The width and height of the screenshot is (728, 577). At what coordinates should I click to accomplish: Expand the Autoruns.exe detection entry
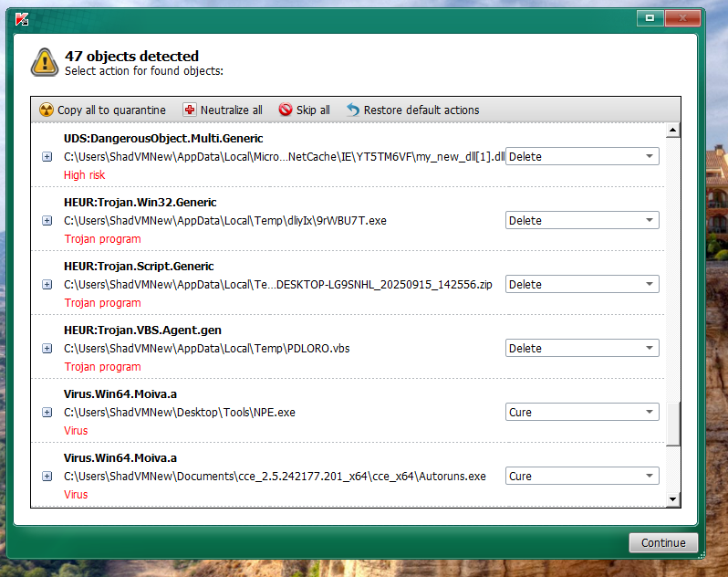pyautogui.click(x=47, y=477)
